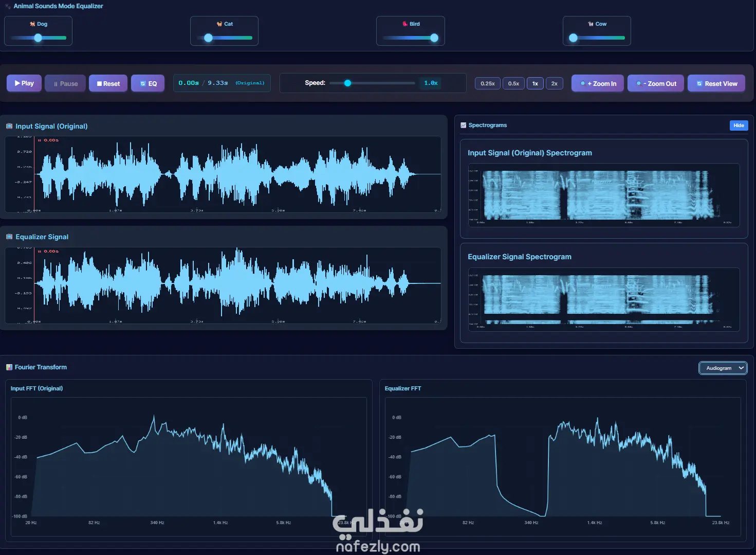Click the Input Signal (Original) heading
This screenshot has height=555, width=756.
pyautogui.click(x=51, y=126)
